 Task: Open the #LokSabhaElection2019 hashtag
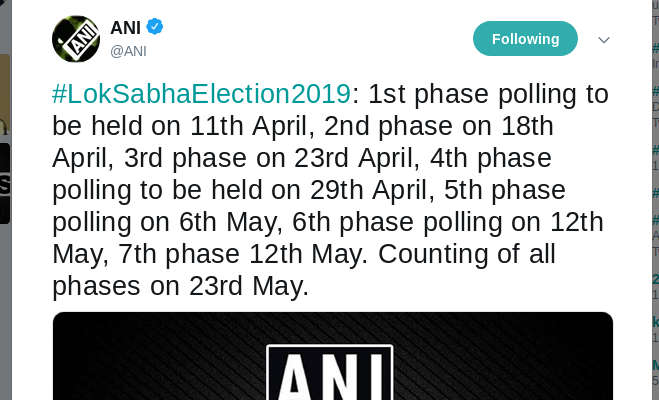[201, 95]
